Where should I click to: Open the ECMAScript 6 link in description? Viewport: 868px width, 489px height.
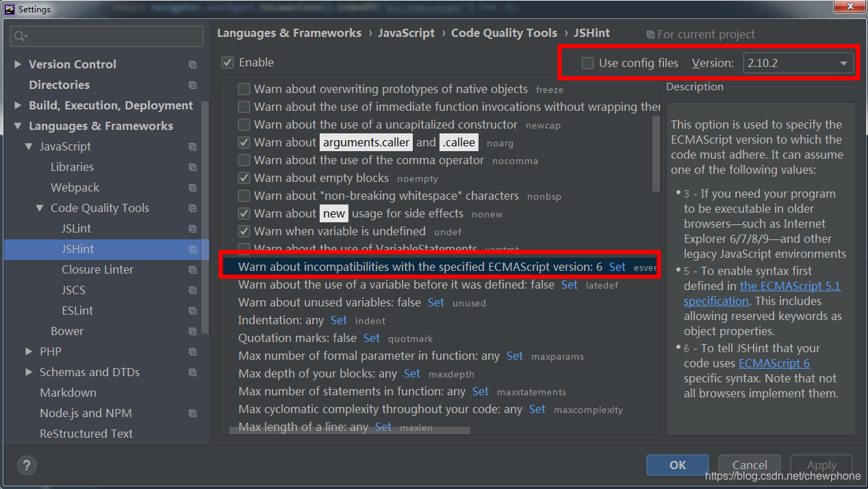point(774,363)
